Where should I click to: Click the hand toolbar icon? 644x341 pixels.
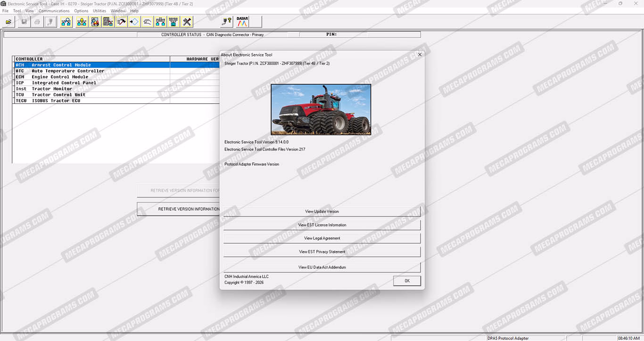pyautogui.click(x=148, y=22)
